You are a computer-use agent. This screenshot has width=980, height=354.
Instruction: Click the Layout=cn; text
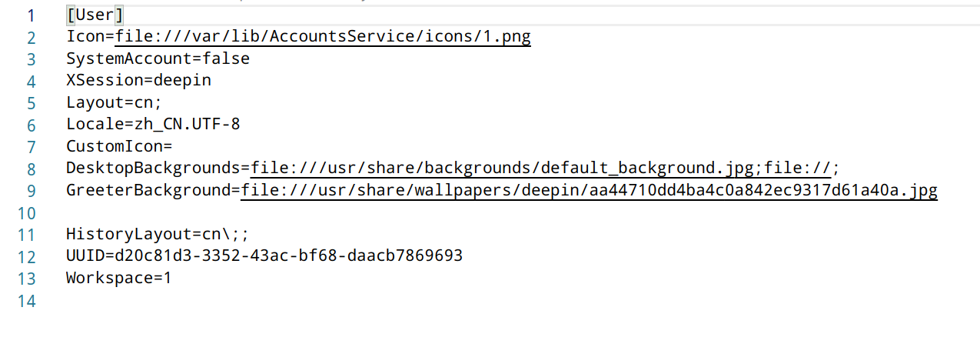tap(114, 102)
